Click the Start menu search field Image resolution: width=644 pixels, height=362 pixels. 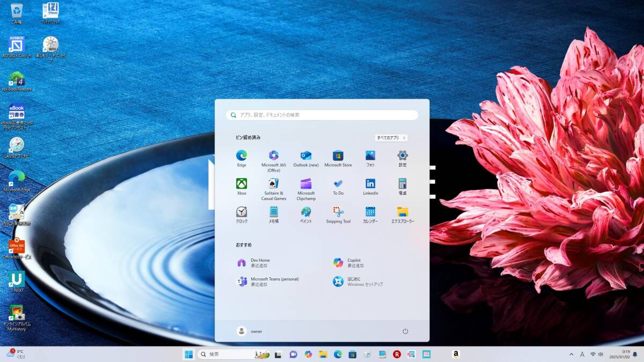click(322, 115)
